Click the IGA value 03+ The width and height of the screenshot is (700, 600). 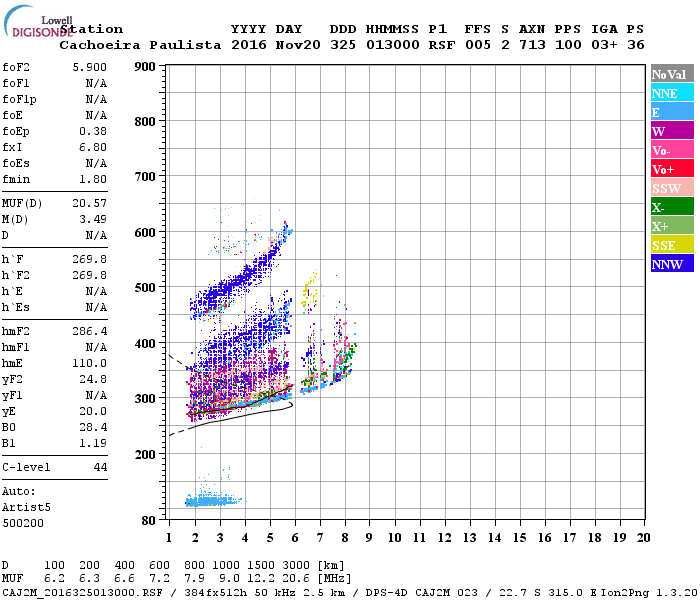click(x=604, y=45)
